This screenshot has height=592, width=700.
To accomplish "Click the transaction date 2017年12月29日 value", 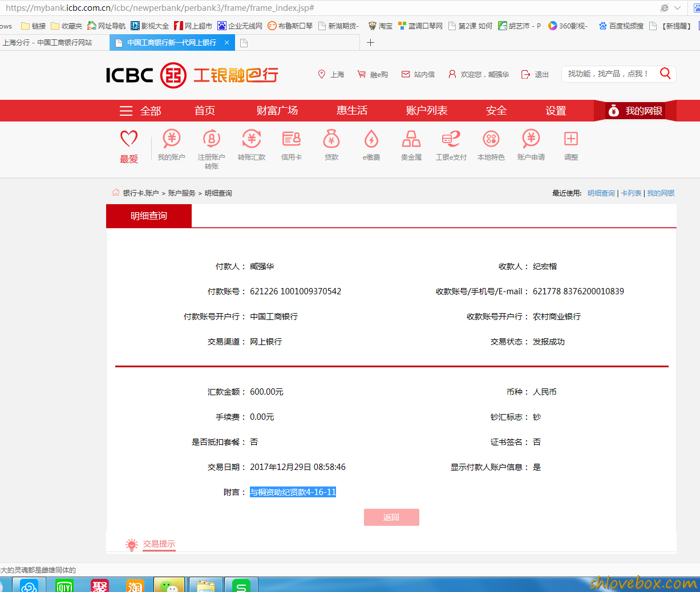I will coord(298,467).
